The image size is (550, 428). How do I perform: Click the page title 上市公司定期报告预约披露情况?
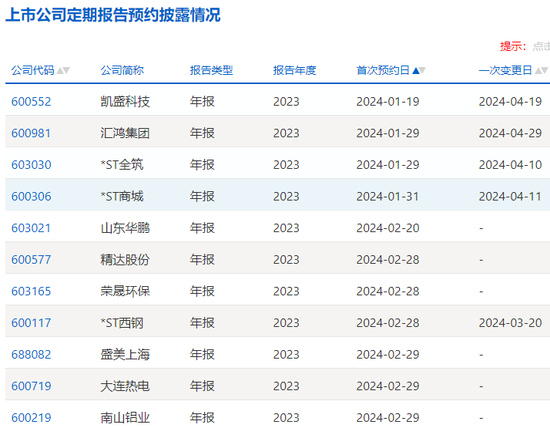point(113,15)
